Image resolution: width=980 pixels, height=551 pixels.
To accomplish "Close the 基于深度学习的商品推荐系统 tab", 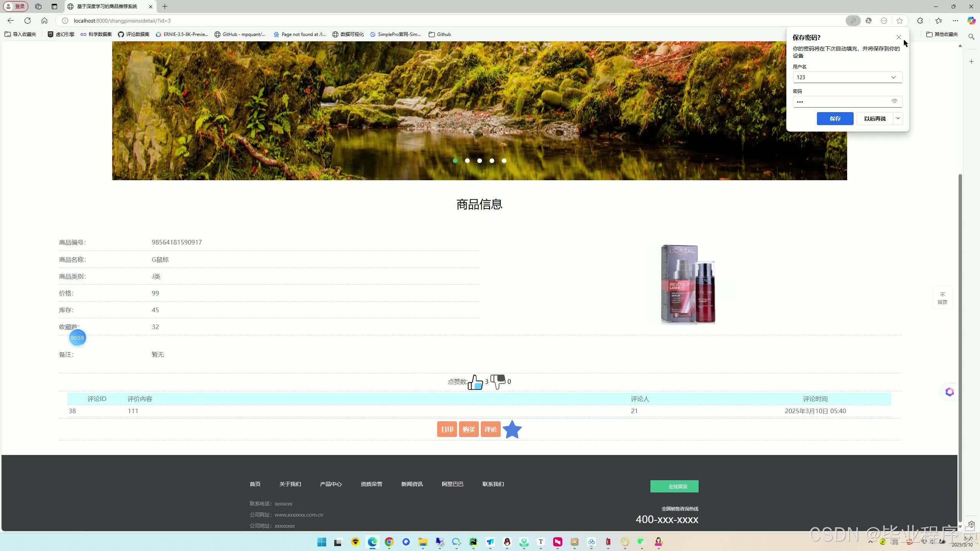I will (x=150, y=7).
